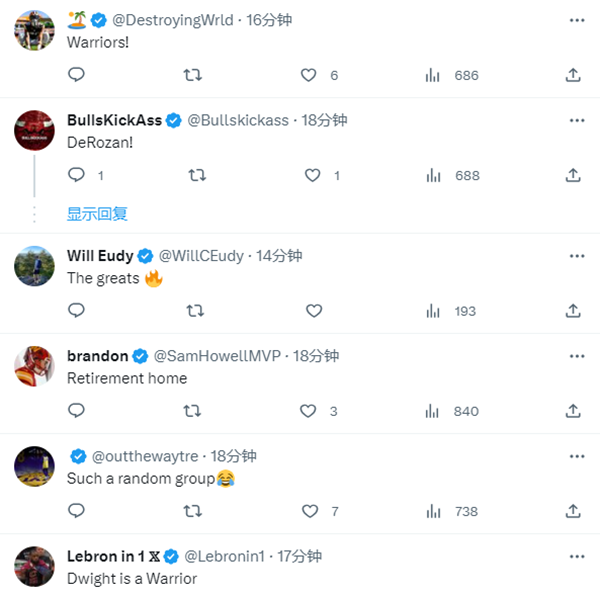Reply to BullsKickAss's DeRozan tweet
The image size is (600, 598).
76,175
